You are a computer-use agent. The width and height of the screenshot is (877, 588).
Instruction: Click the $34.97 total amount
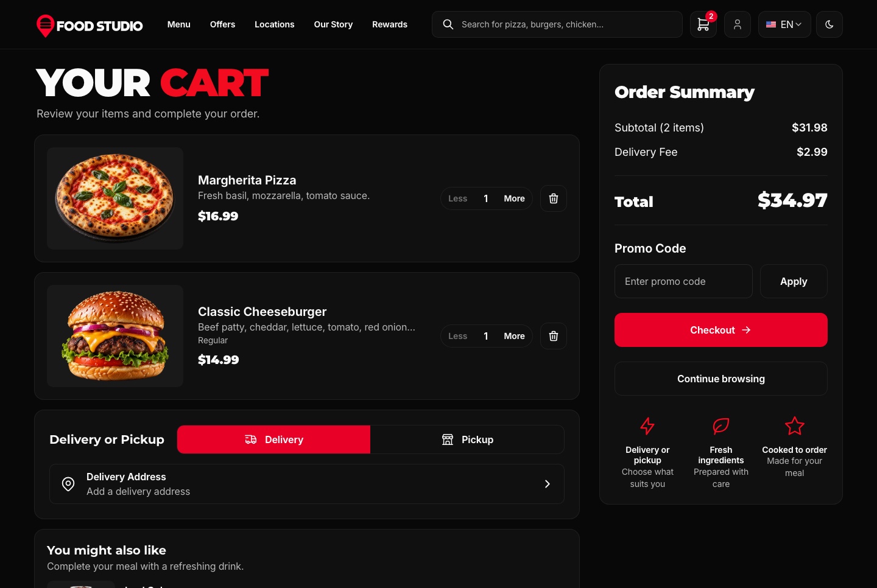792,200
